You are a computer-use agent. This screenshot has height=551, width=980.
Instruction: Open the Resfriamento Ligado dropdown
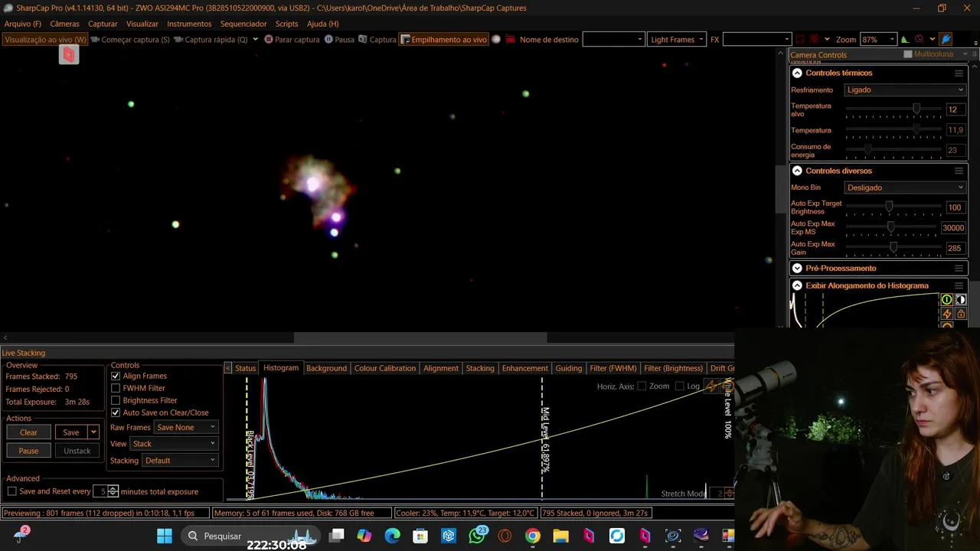coord(905,90)
